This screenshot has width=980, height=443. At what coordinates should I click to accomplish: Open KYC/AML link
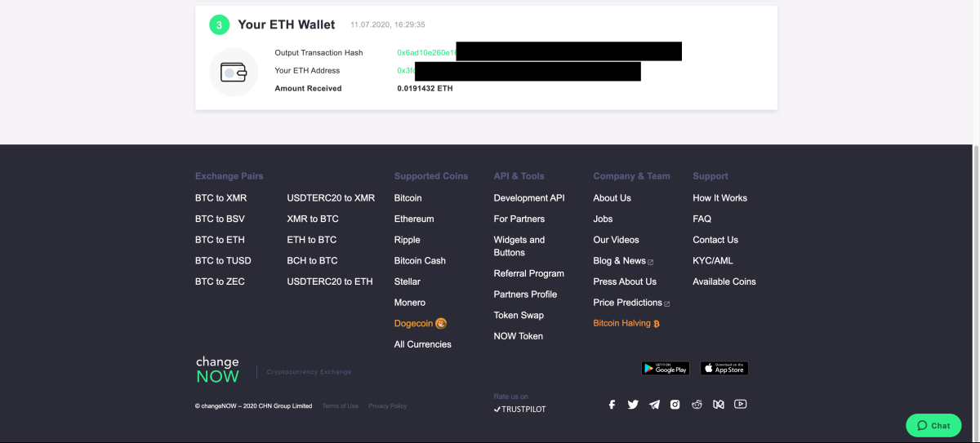click(713, 261)
